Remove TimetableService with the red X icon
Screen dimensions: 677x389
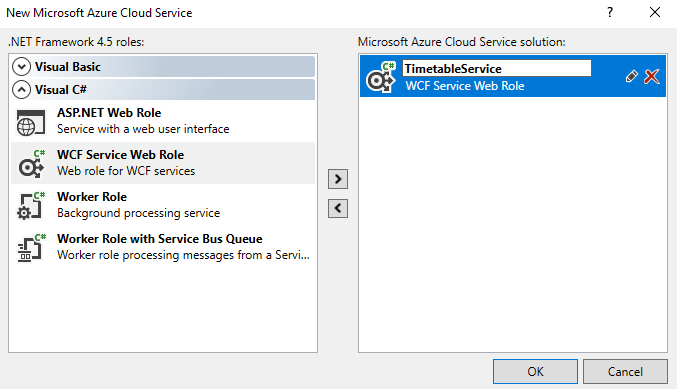point(652,76)
